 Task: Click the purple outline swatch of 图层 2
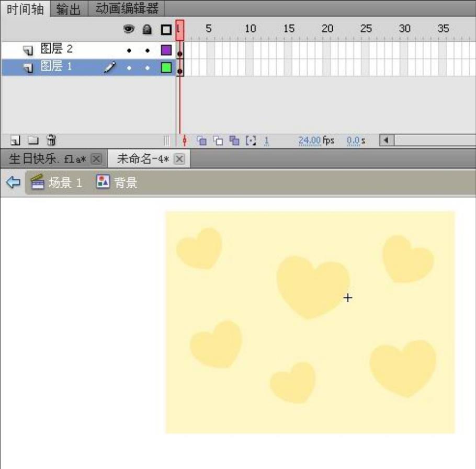tap(166, 51)
